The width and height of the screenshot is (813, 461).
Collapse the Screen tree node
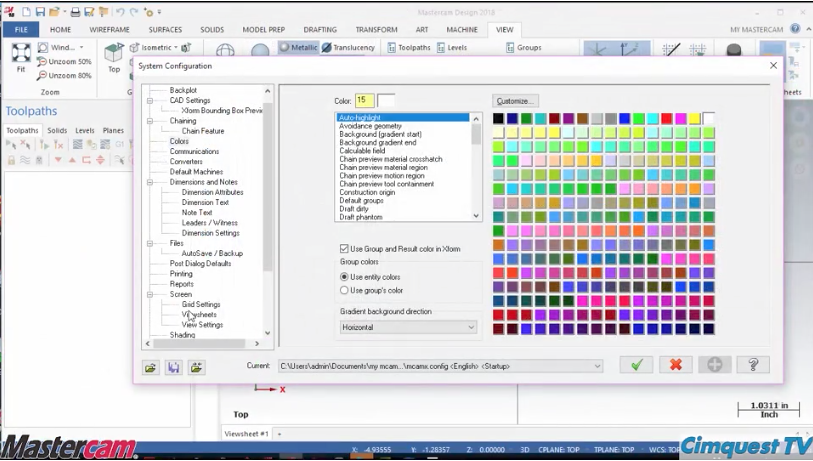(x=150, y=295)
